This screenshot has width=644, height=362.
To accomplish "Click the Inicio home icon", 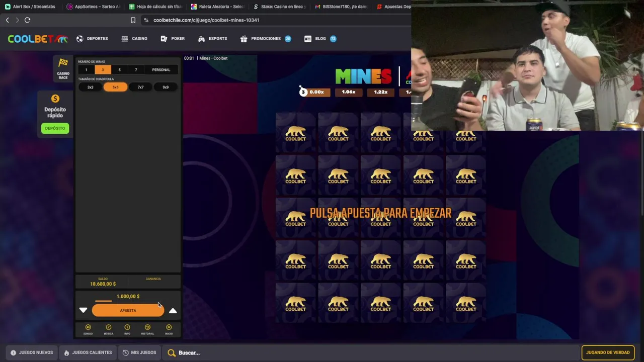I will coord(169,327).
